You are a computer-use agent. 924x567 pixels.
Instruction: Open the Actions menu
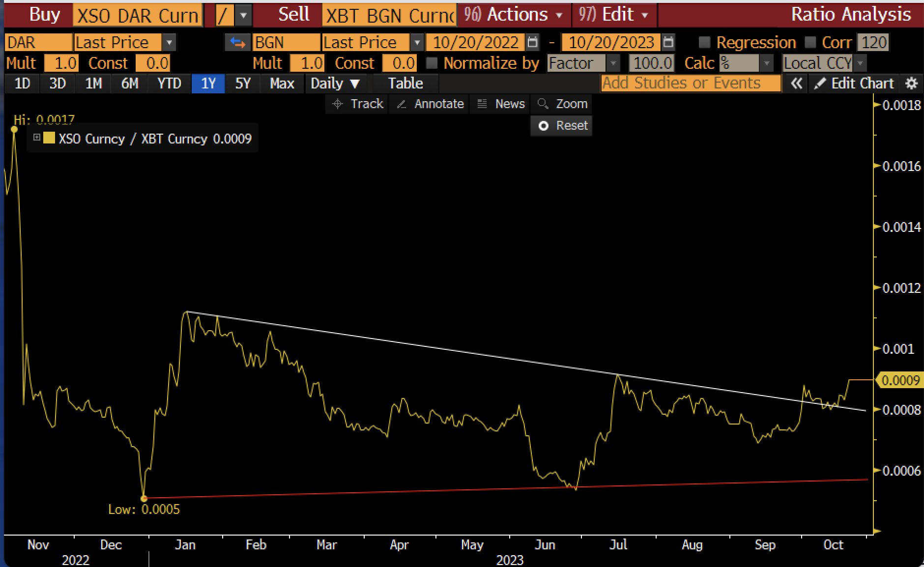click(x=514, y=15)
